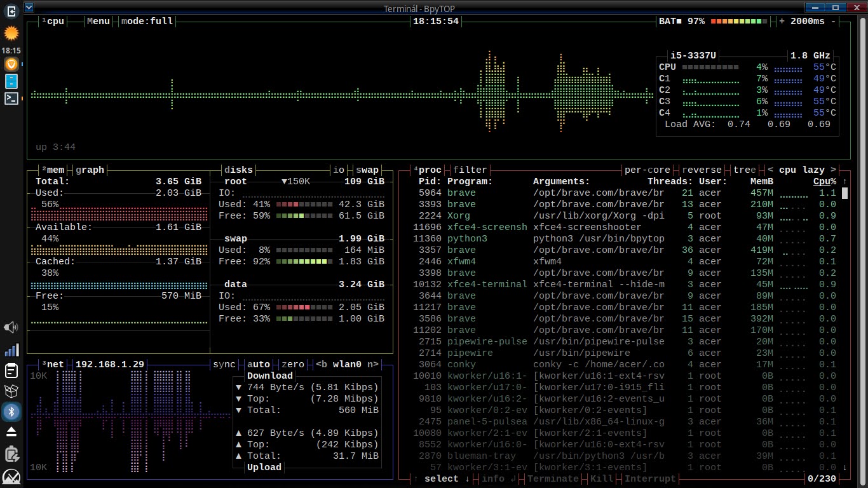Click the eject removable media tray icon
Viewport: 868px width, 488px height.
11,432
